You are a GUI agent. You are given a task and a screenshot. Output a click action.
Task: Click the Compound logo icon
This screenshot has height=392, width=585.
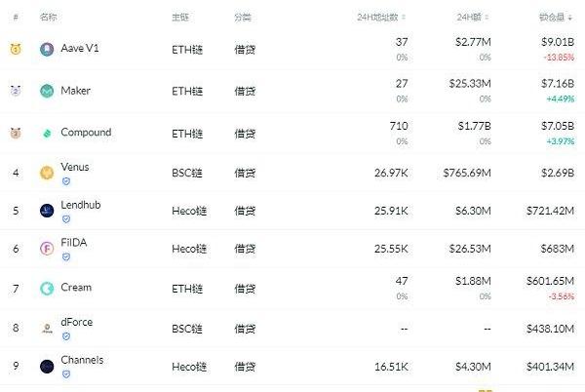[47, 134]
